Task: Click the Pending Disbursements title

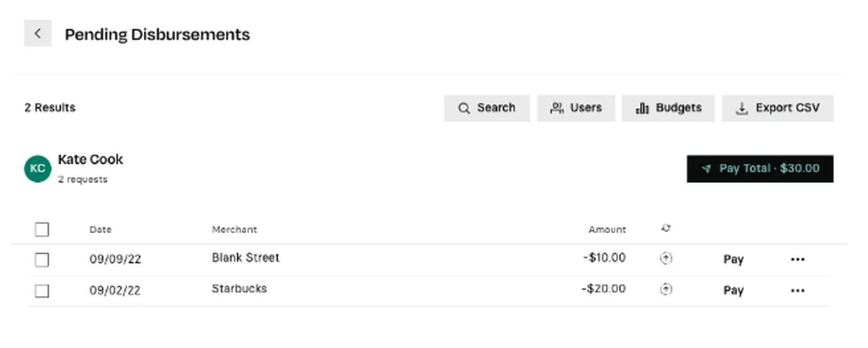Action: [x=157, y=34]
